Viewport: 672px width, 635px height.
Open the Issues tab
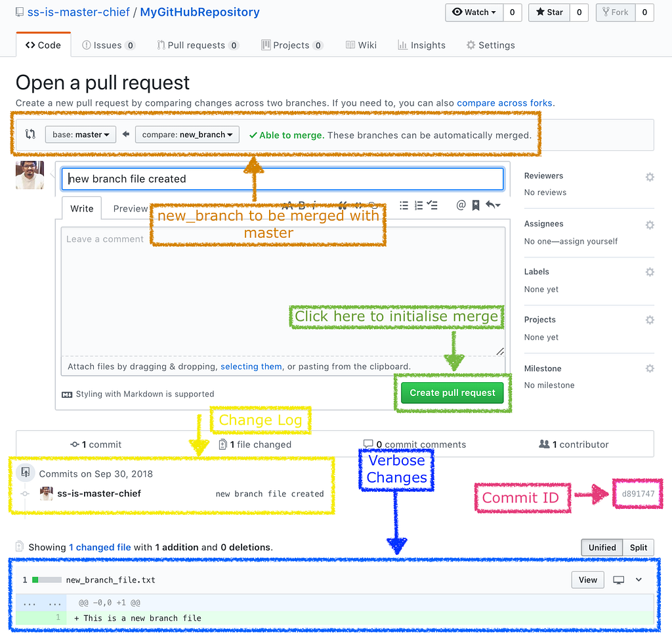tap(108, 45)
